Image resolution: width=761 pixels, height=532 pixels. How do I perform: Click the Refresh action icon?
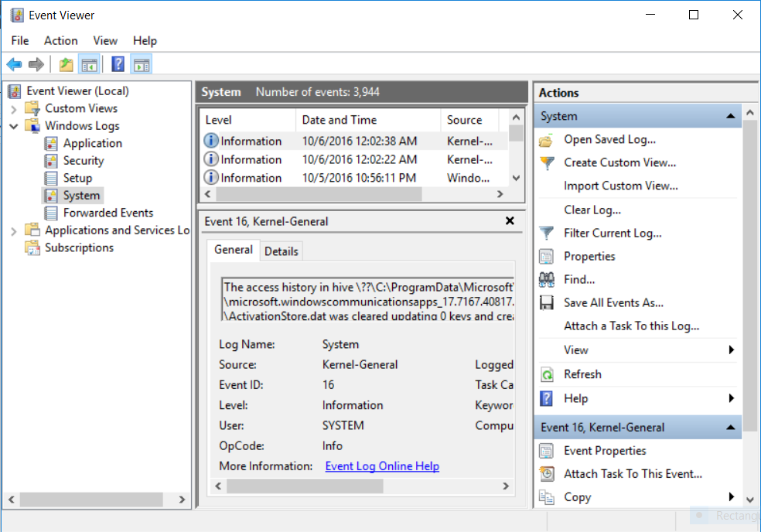pos(547,374)
